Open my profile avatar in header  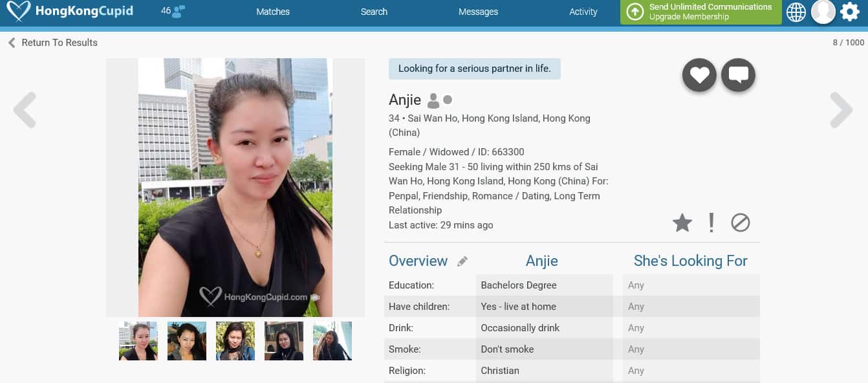point(823,12)
